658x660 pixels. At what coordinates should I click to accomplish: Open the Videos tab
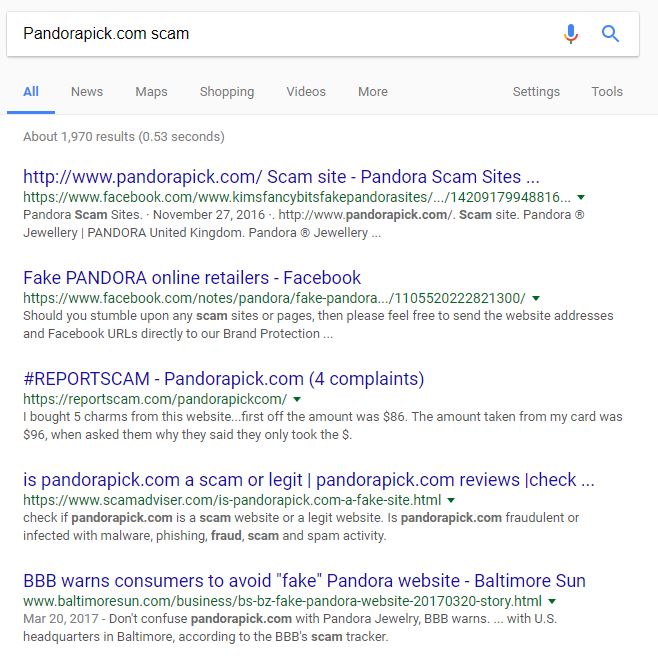[306, 91]
